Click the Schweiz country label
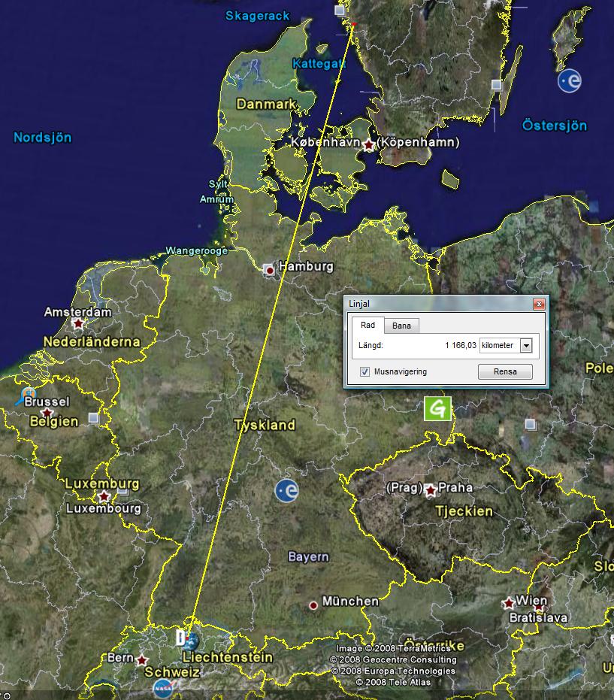Screen dimensions: 614x700 click(172, 672)
